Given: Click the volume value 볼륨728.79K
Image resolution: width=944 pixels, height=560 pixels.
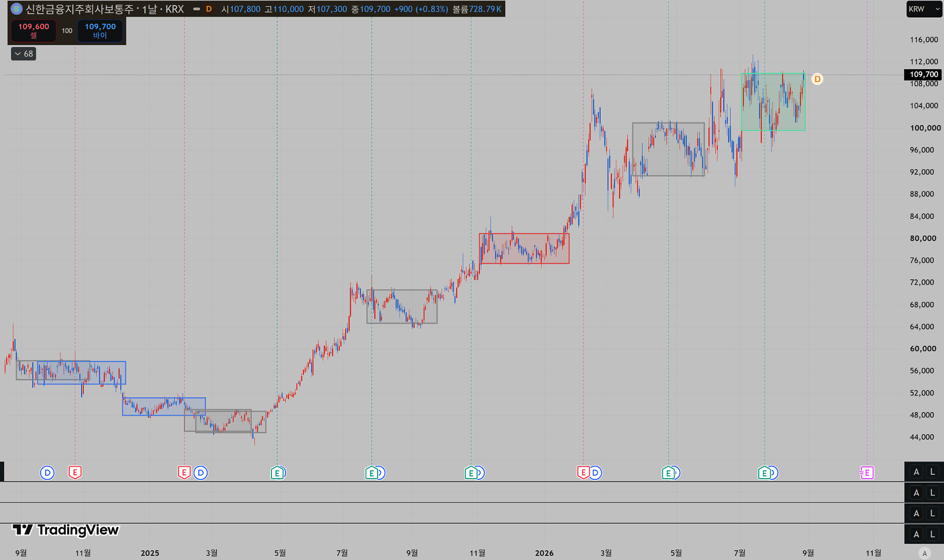Looking at the screenshot, I should 477,9.
